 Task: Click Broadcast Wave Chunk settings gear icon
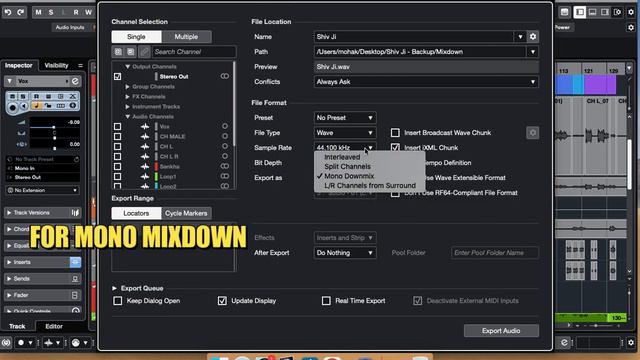[532, 133]
